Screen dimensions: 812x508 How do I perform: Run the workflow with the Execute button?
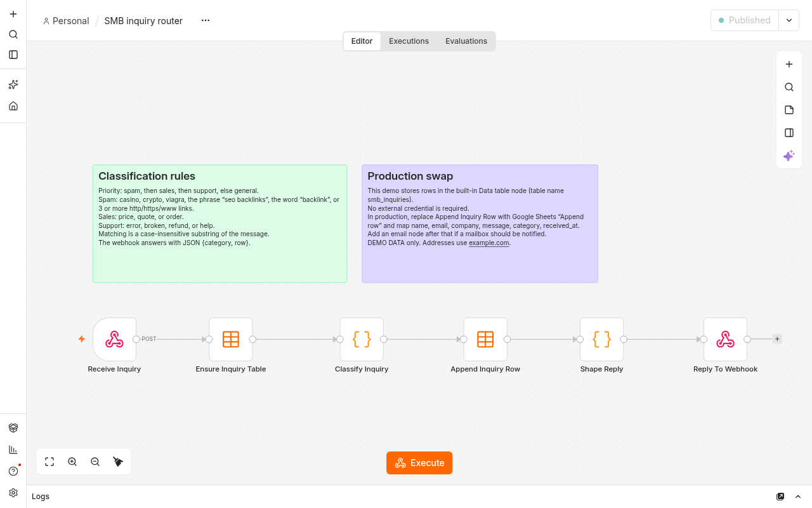[419, 463]
